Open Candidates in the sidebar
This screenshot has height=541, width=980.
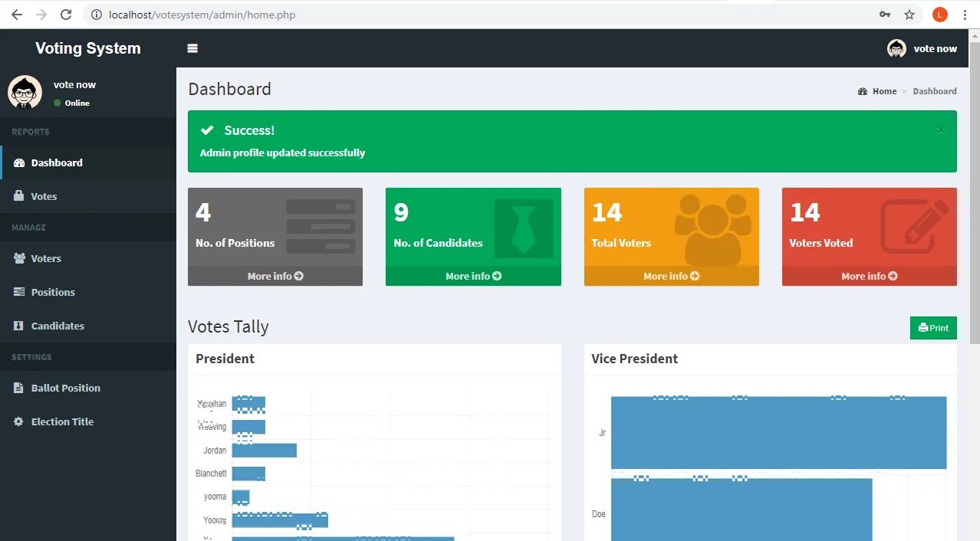[x=88, y=326]
